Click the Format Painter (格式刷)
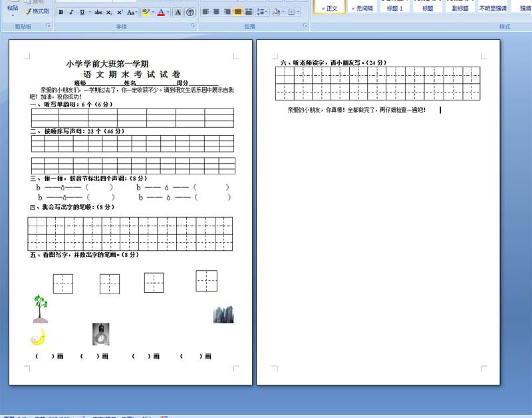The image size is (532, 418). (x=37, y=11)
